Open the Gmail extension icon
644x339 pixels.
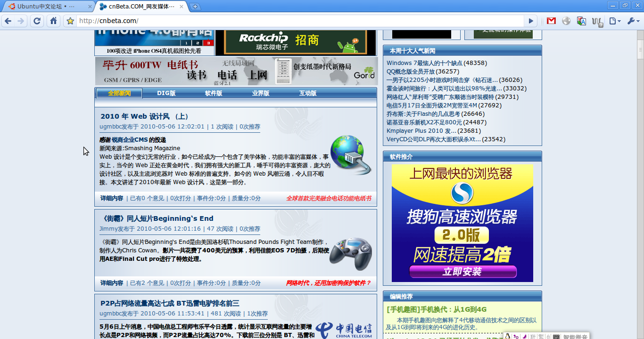[x=551, y=21]
